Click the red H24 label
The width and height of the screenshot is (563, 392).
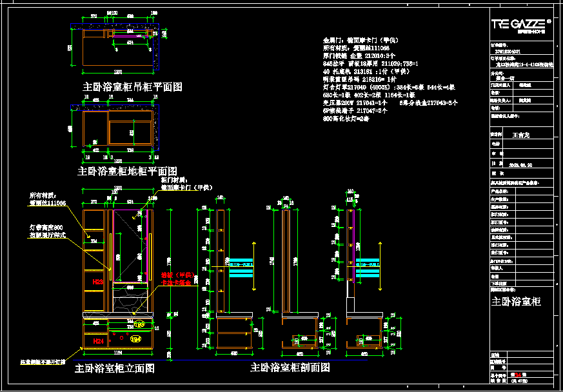point(99,341)
